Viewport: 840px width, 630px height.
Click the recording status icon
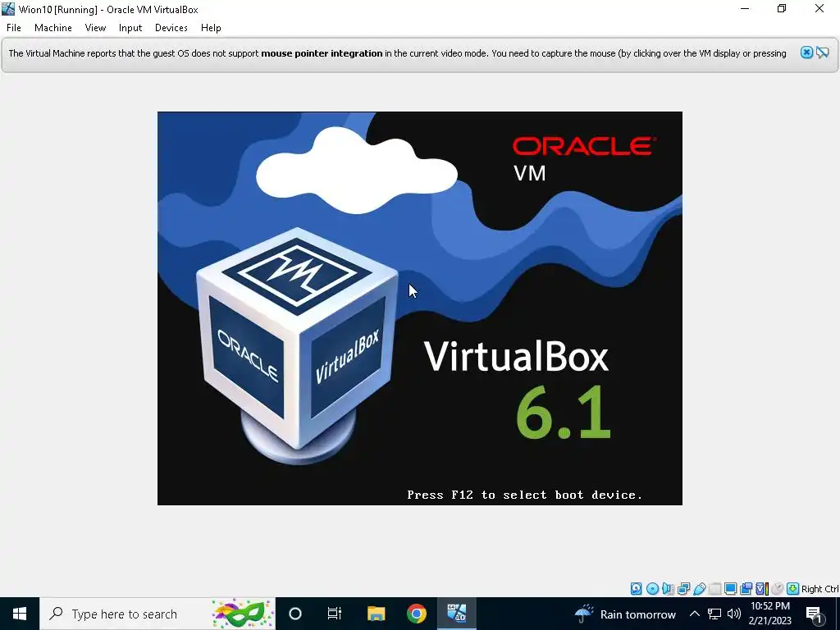click(746, 589)
